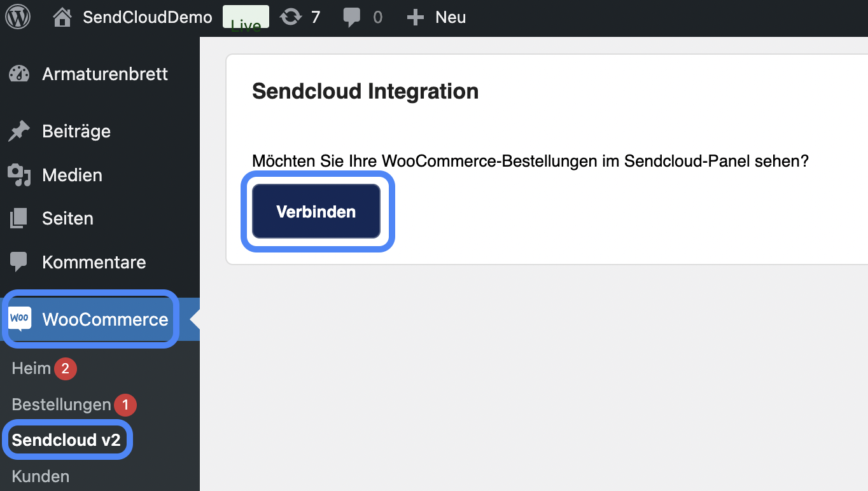868x491 pixels.
Task: Open the comments bubble icon in admin bar
Action: point(351,18)
